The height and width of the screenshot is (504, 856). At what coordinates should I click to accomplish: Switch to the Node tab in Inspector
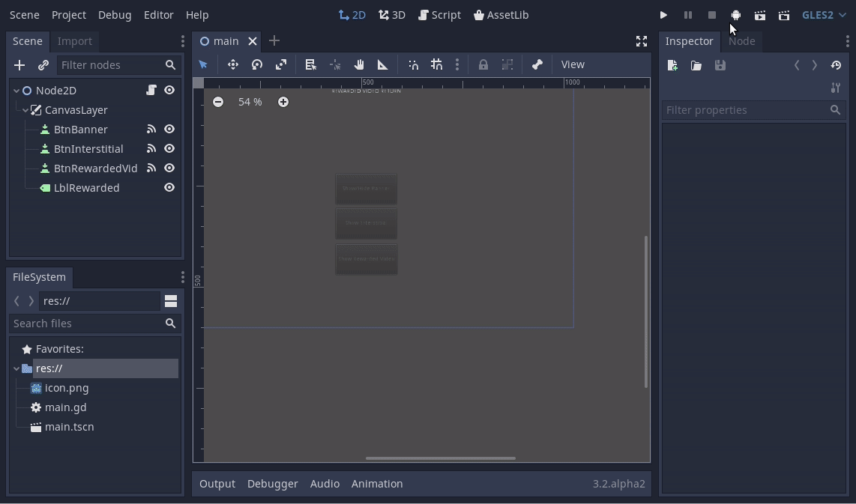pos(742,41)
